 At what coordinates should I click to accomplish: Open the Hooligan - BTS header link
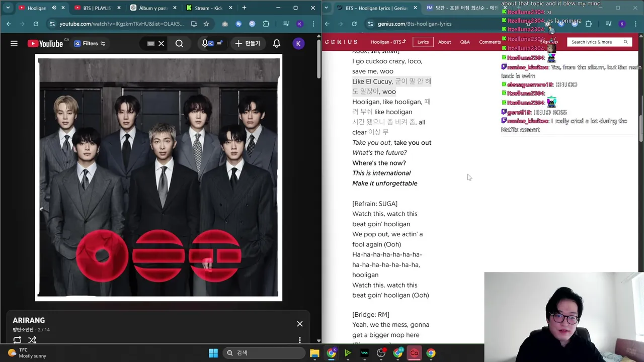(388, 42)
